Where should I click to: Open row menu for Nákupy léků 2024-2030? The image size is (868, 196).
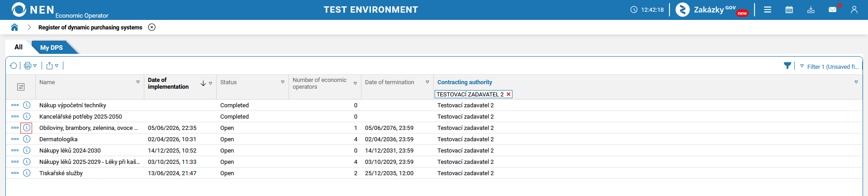[15, 150]
